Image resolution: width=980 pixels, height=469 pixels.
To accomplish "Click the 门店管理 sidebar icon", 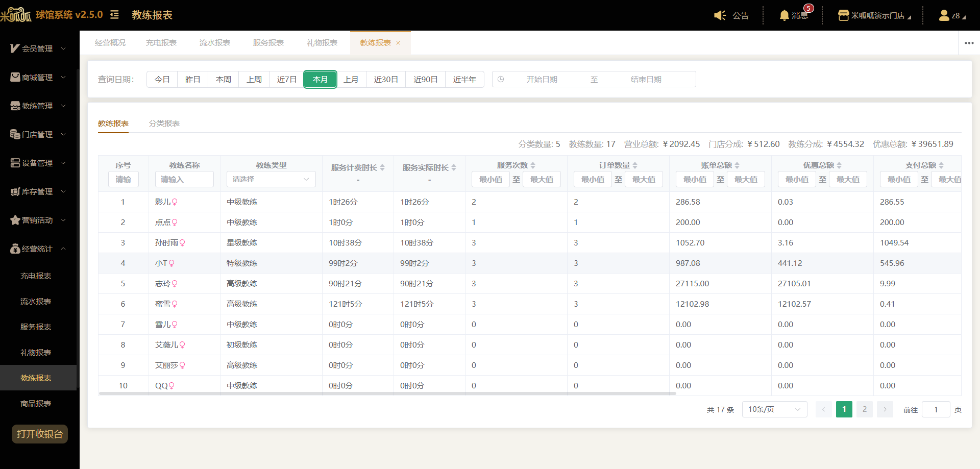I will pyautogui.click(x=15, y=134).
